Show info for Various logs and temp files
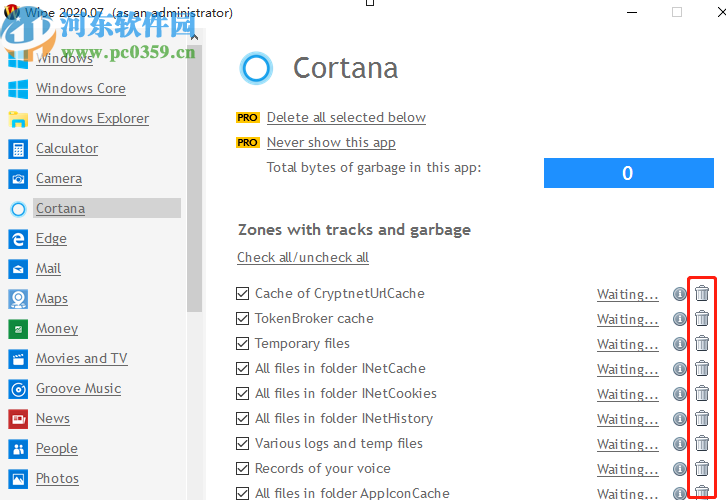This screenshot has height=500, width=726. point(679,444)
